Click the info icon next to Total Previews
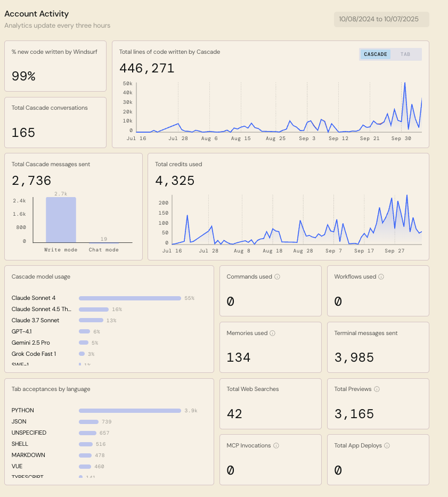 pos(377,389)
